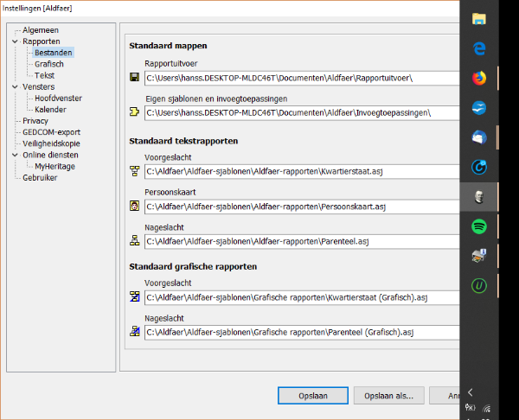
Task: Click the Nageslacht text report icon
Action: [134, 241]
